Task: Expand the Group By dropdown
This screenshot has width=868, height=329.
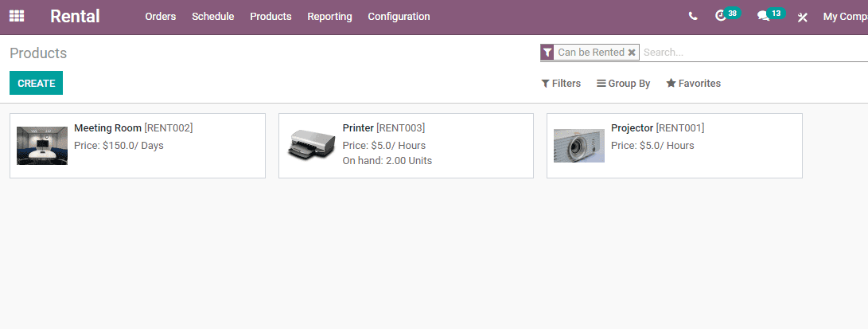Action: (x=624, y=84)
